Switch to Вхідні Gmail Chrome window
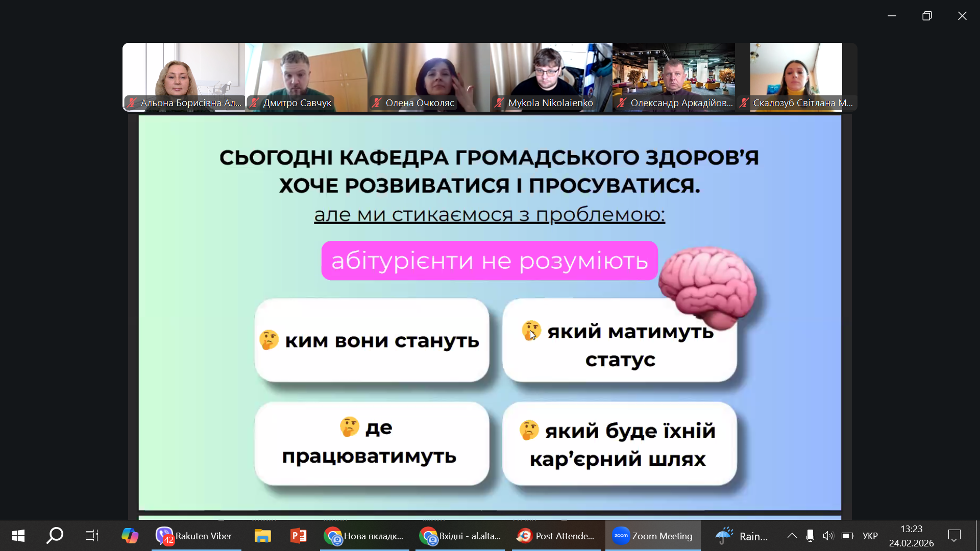 coord(460,536)
